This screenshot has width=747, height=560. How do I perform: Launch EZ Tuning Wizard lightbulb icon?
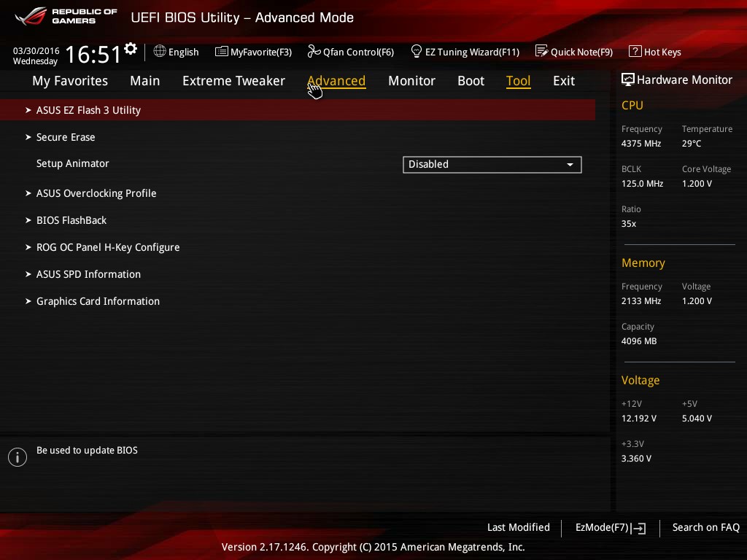tap(416, 51)
